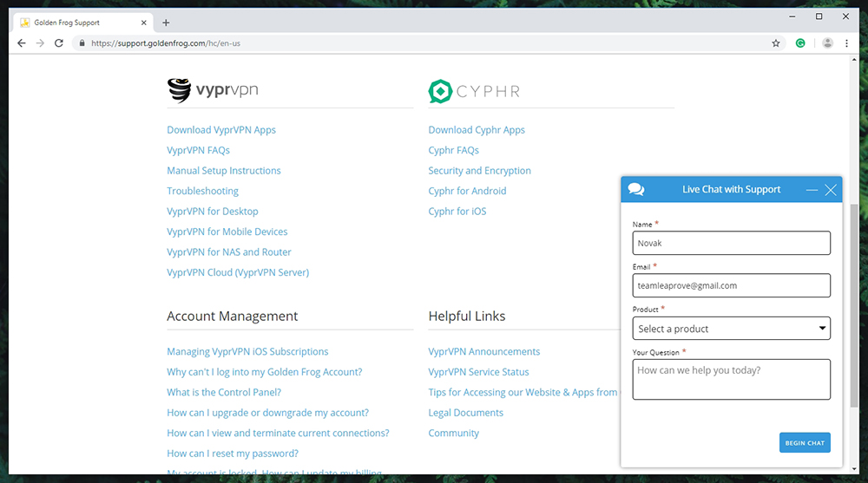Screen dimensions: 868x483
Task: Open the Troubleshooting link
Action: tap(202, 191)
